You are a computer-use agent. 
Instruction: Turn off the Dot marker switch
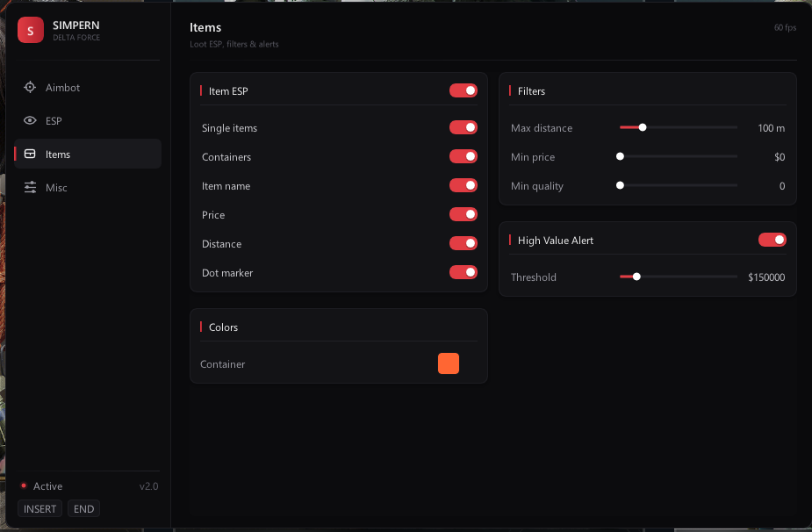pyautogui.click(x=463, y=272)
